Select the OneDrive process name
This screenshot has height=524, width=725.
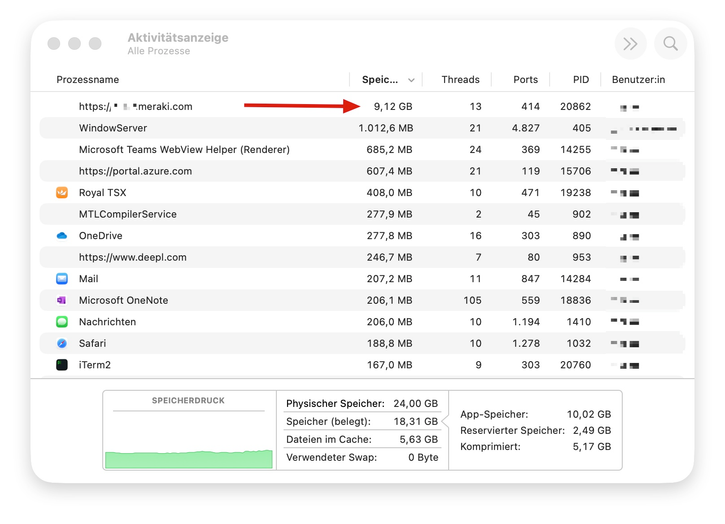pyautogui.click(x=100, y=236)
